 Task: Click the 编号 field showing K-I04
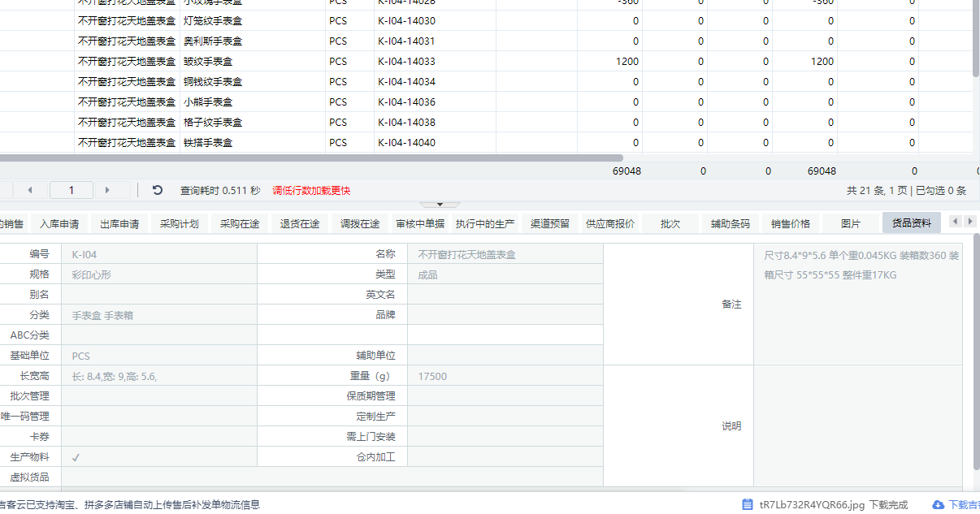click(159, 254)
